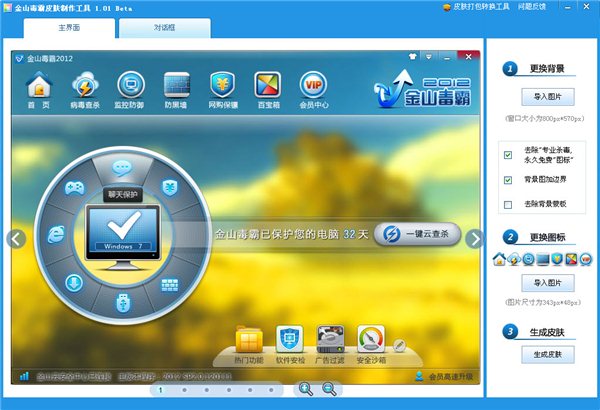
Task: Open the 百宝箱 toolbox icon
Action: coord(268,85)
